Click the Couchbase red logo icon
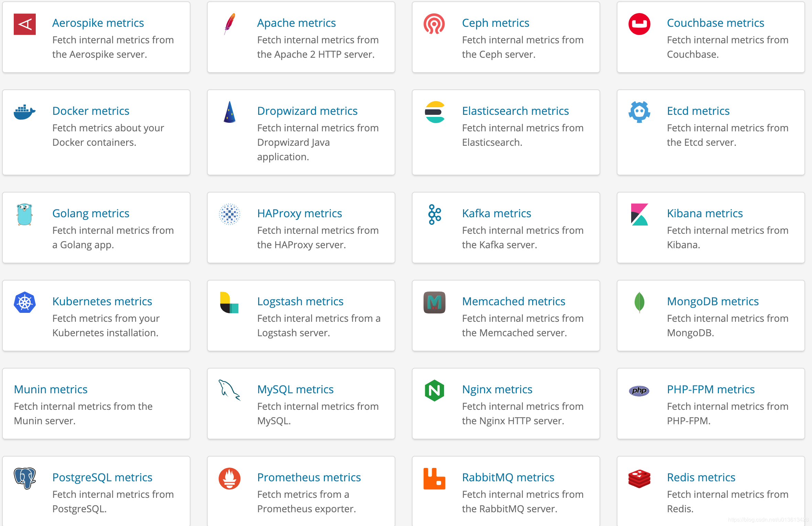 [x=639, y=24]
